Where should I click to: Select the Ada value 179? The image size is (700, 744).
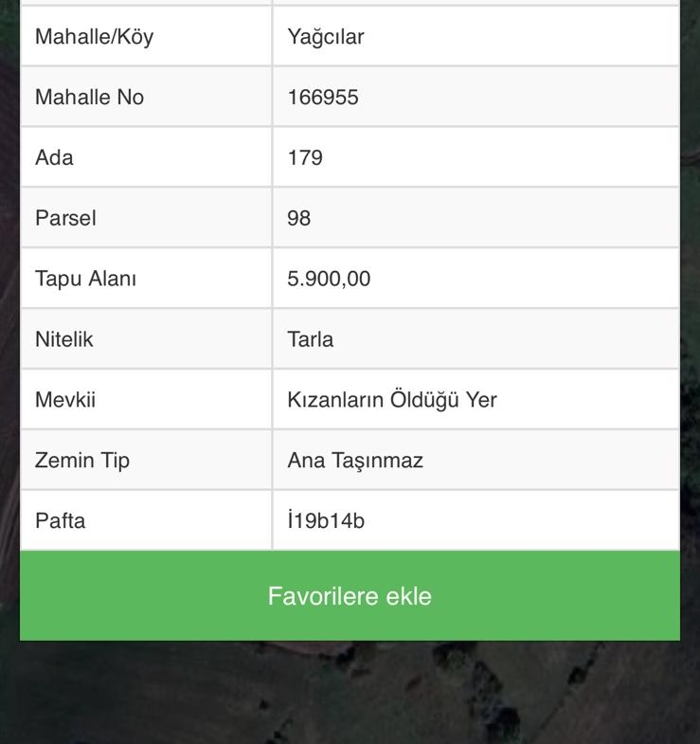click(x=305, y=157)
